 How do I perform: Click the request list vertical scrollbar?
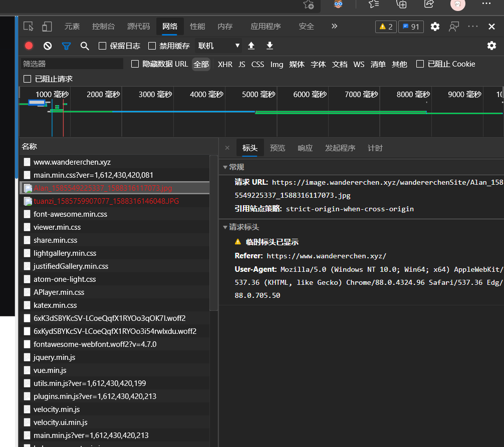point(213,233)
